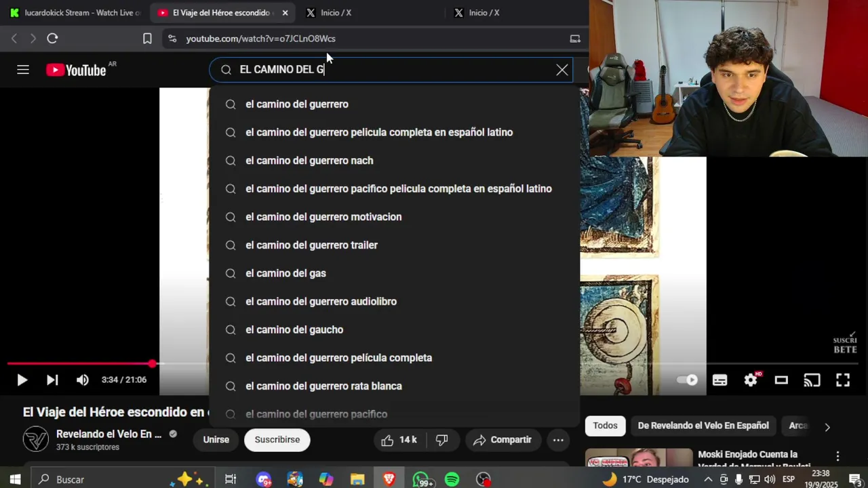Screen dimensions: 868x488
Task: Open site information icon in address bar
Action: click(172, 39)
